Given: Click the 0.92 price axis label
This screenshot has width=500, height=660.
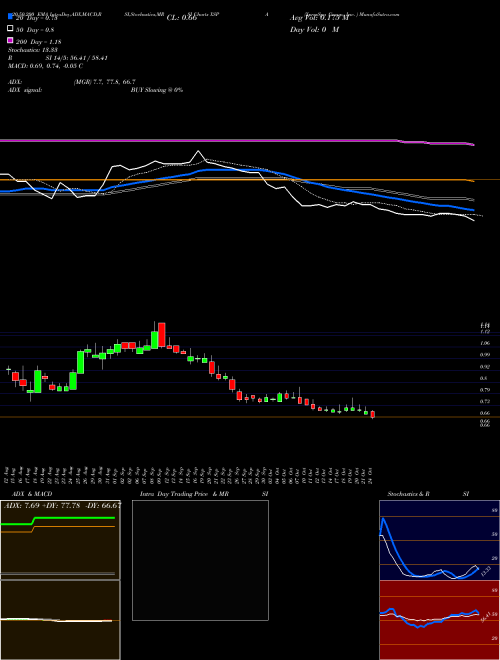Looking at the screenshot, I should pyautogui.click(x=485, y=367).
